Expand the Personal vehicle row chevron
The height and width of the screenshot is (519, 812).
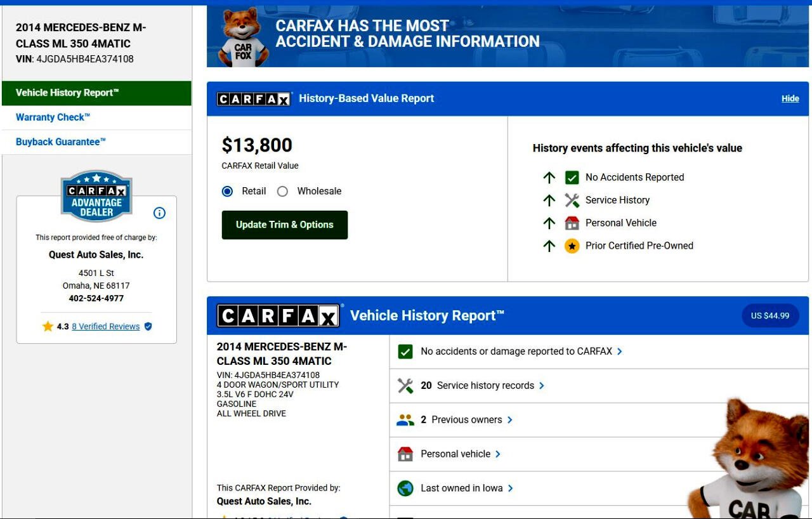pos(498,454)
